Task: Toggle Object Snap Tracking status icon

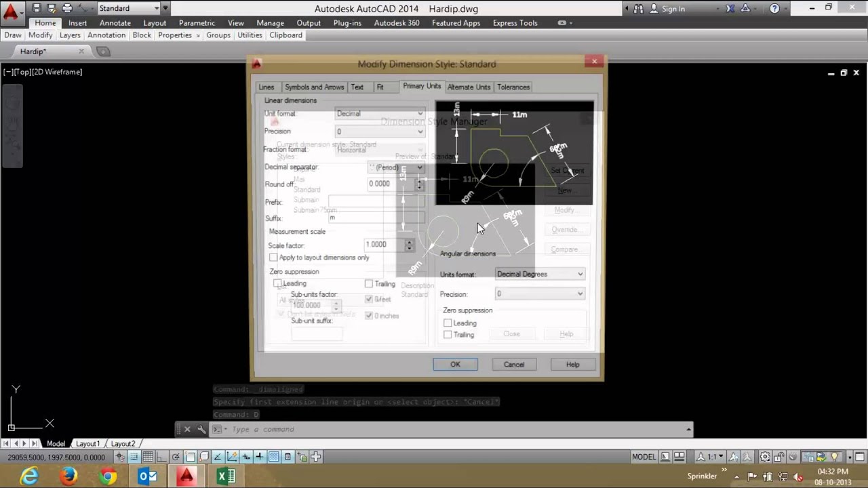Action: point(218,457)
